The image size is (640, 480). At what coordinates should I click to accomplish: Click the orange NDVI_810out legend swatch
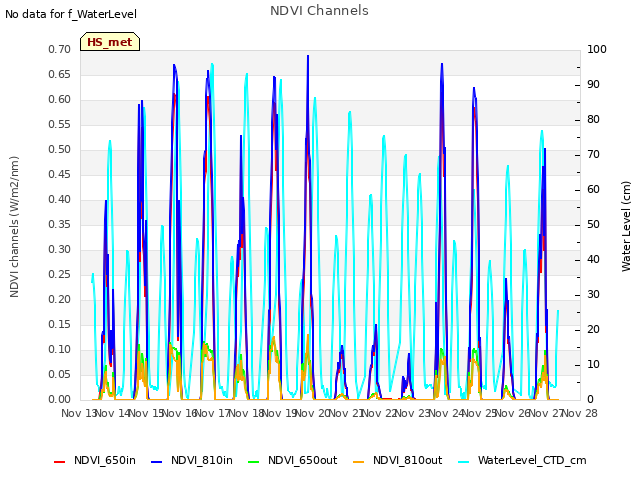click(x=358, y=462)
